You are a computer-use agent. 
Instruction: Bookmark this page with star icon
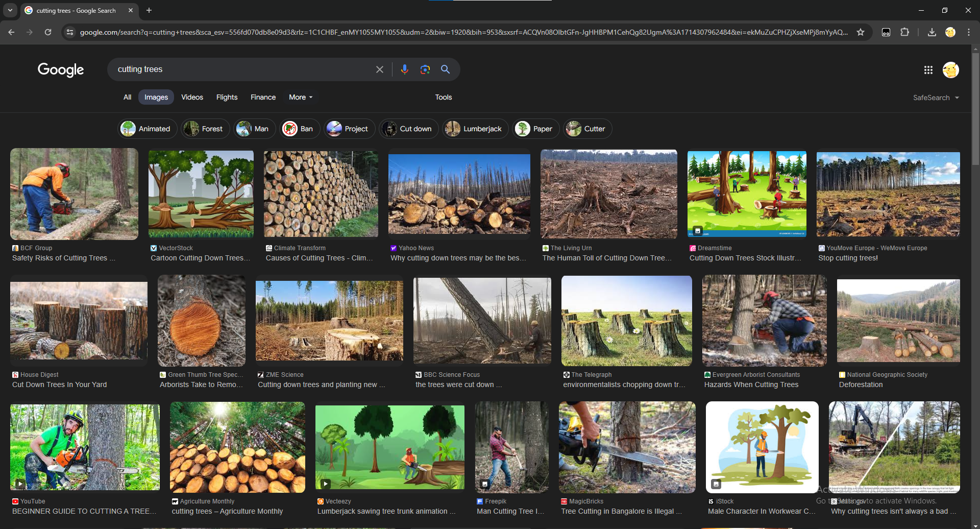tap(861, 32)
